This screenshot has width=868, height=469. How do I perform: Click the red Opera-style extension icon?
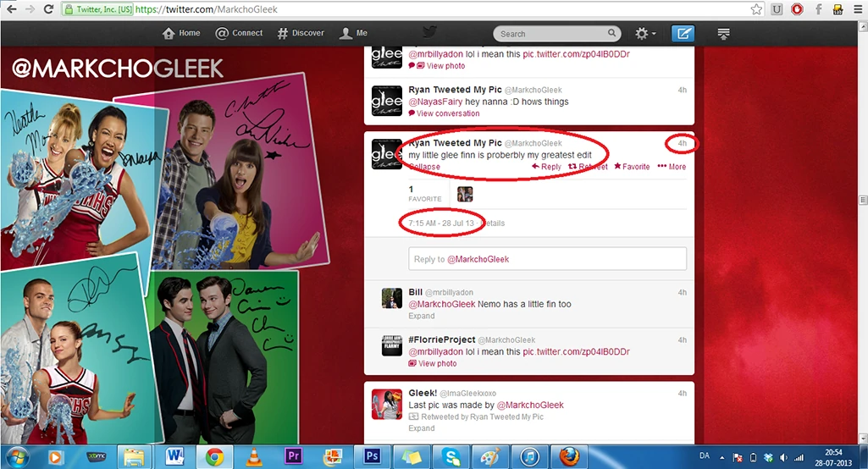point(797,8)
